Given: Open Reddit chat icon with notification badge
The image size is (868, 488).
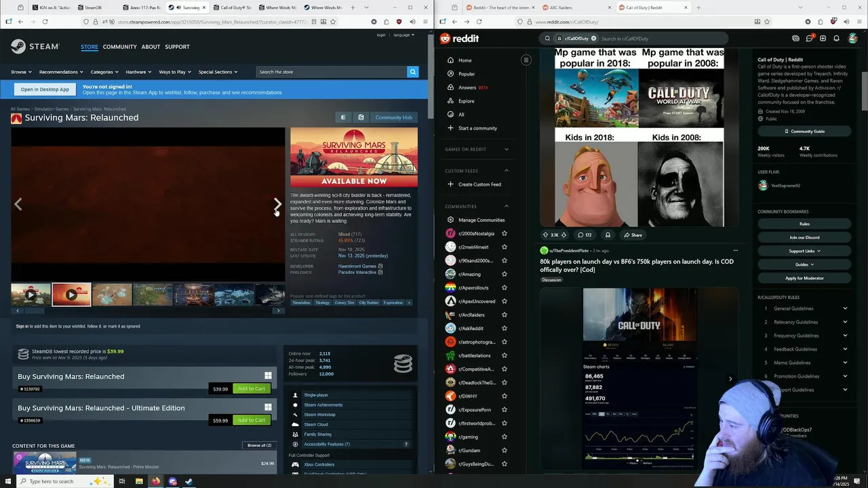Looking at the screenshot, I should [809, 39].
